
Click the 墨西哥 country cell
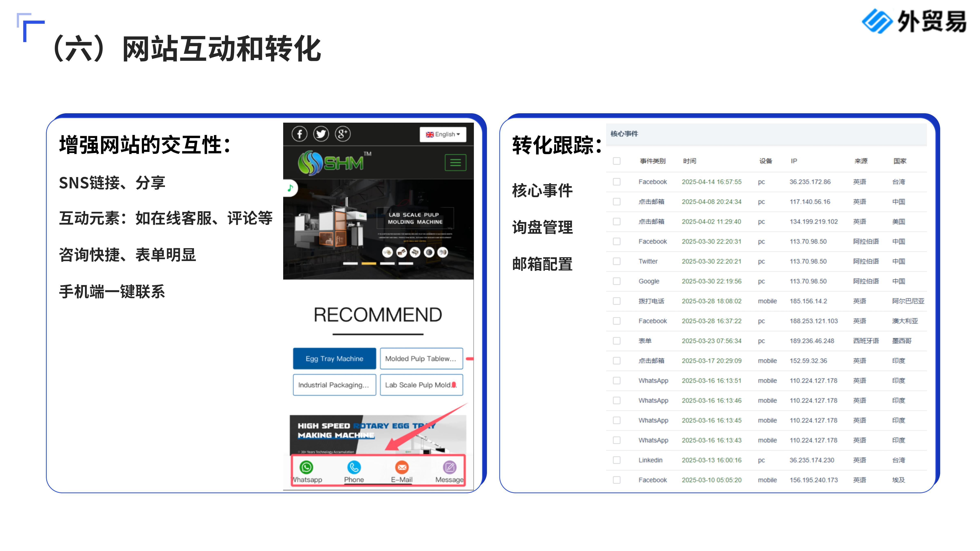[x=902, y=341]
